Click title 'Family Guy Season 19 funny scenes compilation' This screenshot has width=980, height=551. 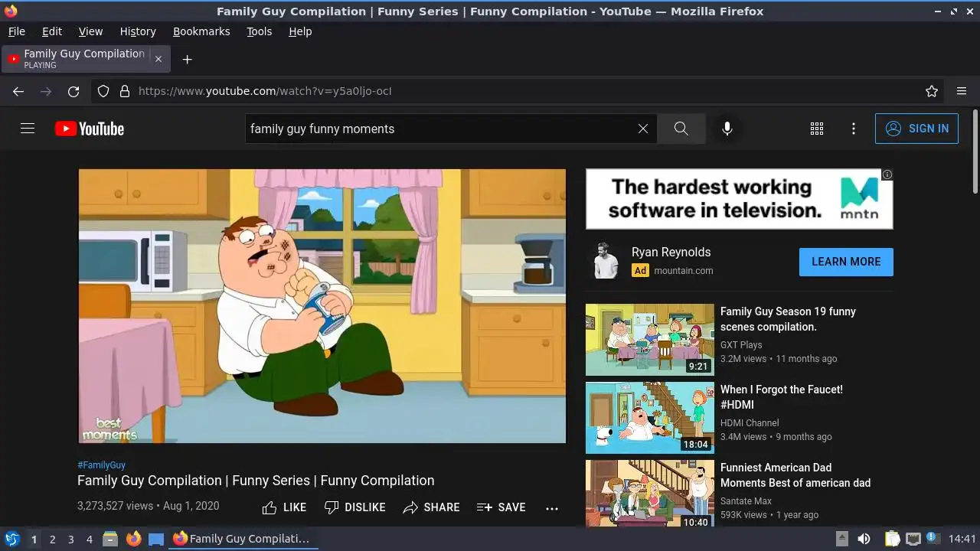click(788, 319)
